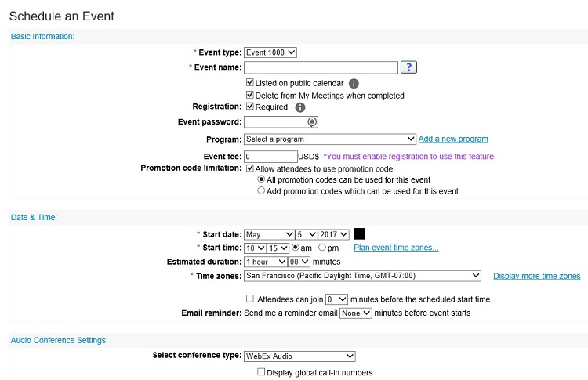Image resolution: width=588 pixels, height=380 pixels.
Task: Click the help icon beside Event name
Action: [408, 67]
